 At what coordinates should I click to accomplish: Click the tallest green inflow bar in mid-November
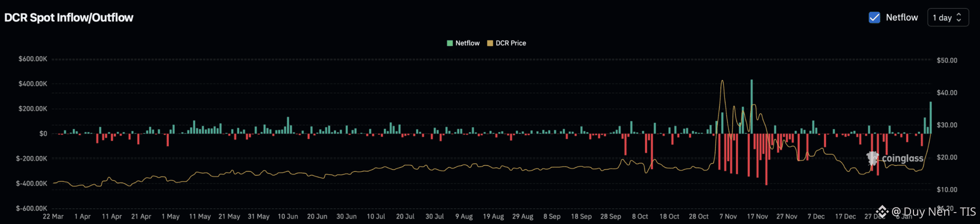pyautogui.click(x=751, y=106)
